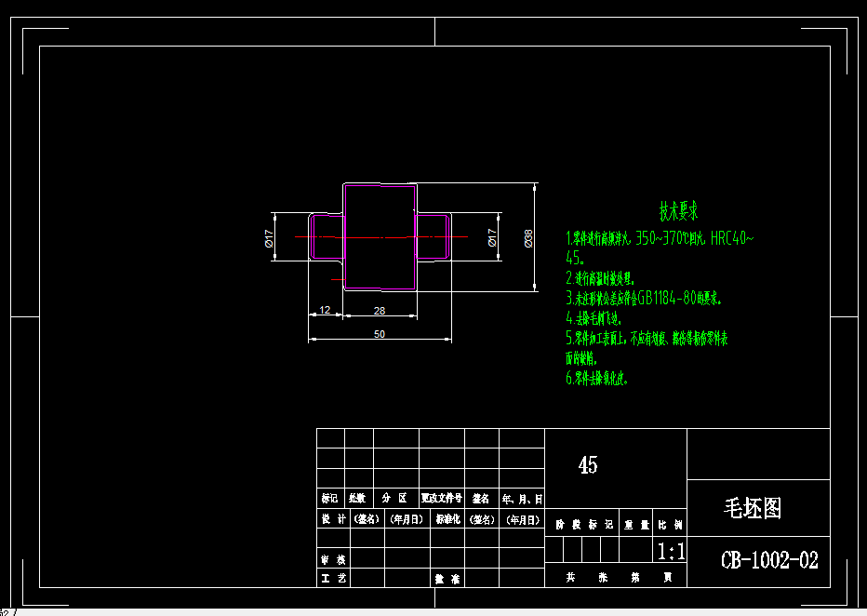Click technical note line starting with '2.'

click(600, 278)
